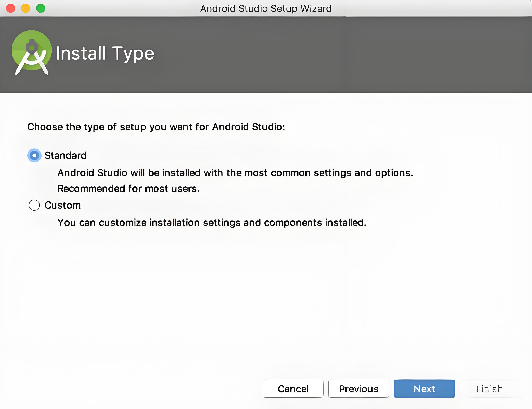This screenshot has width=532, height=409.
Task: Click the "Recommended for most users." text
Action: (x=129, y=189)
